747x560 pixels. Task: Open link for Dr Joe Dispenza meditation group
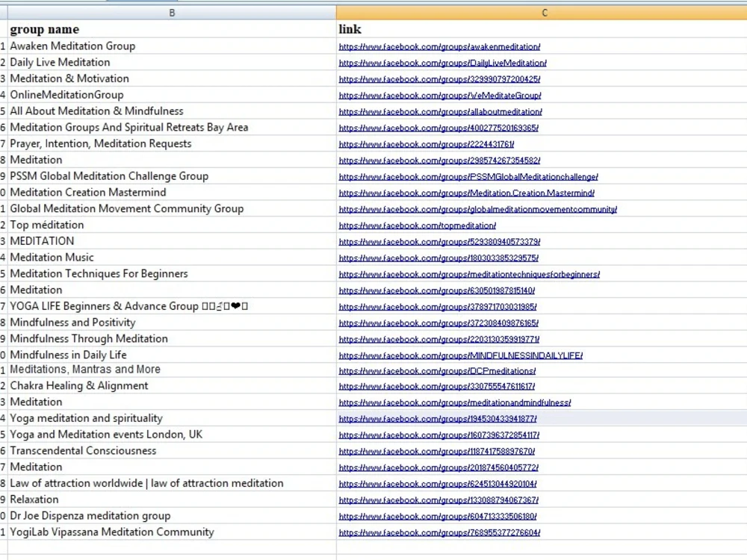pos(438,516)
